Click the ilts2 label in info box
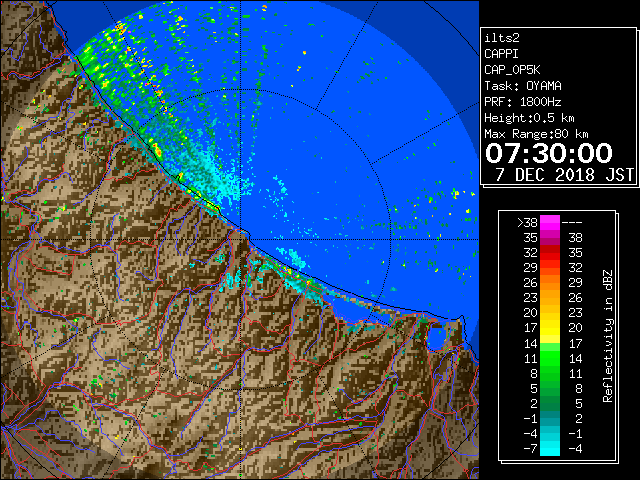 coord(502,38)
